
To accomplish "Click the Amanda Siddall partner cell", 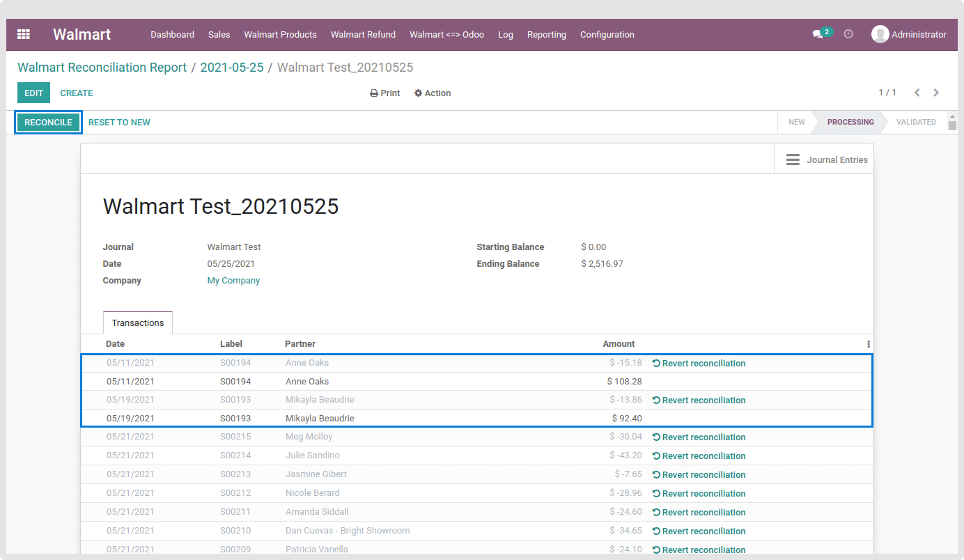I will coord(317,512).
